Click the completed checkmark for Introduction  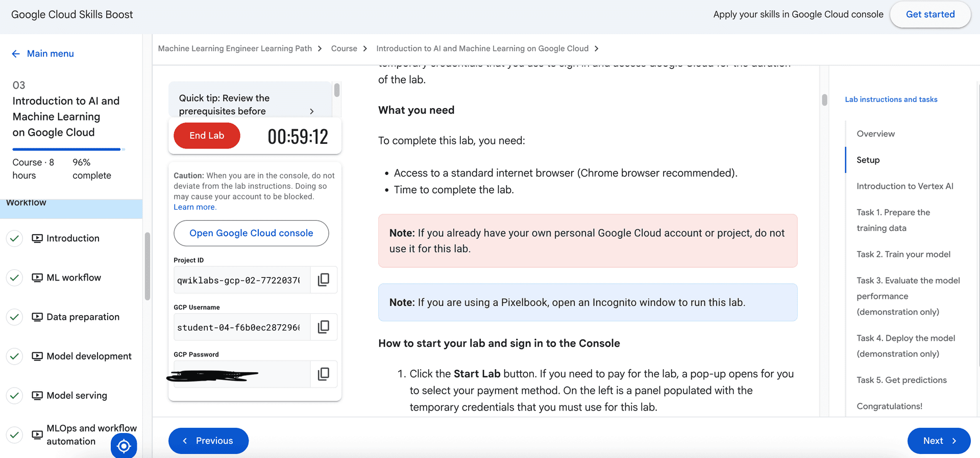15,238
